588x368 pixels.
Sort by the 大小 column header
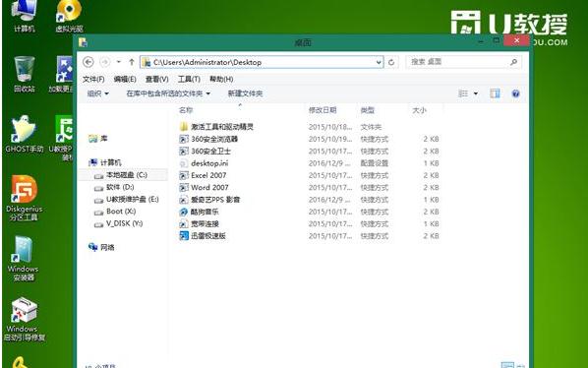click(x=419, y=110)
